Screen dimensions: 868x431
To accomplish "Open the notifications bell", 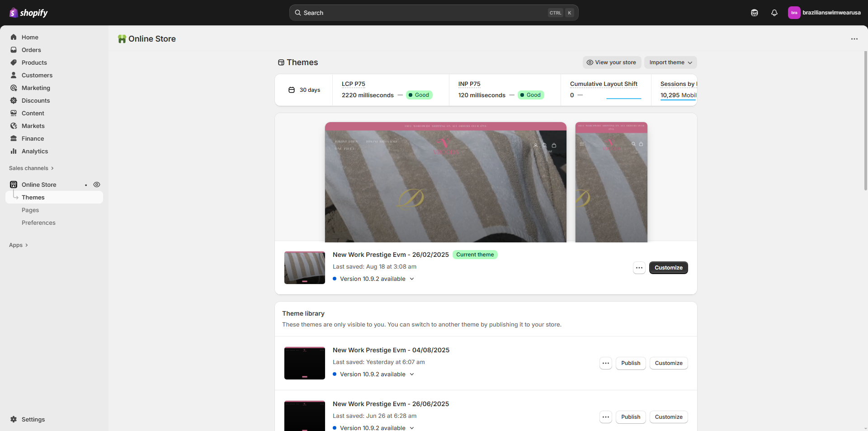I will [x=774, y=13].
